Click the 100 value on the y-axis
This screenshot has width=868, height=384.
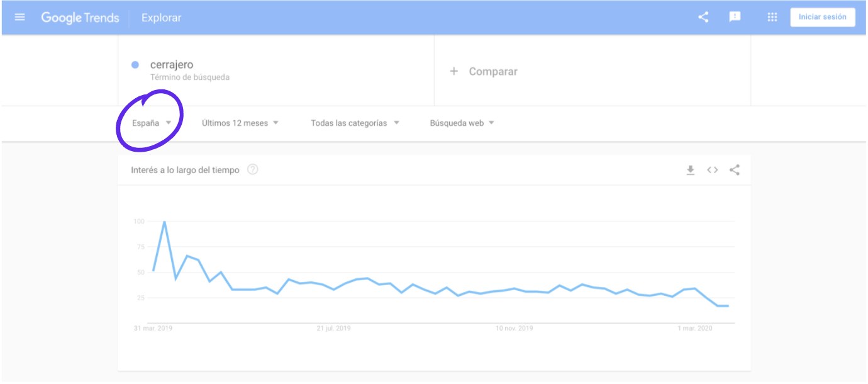[139, 222]
